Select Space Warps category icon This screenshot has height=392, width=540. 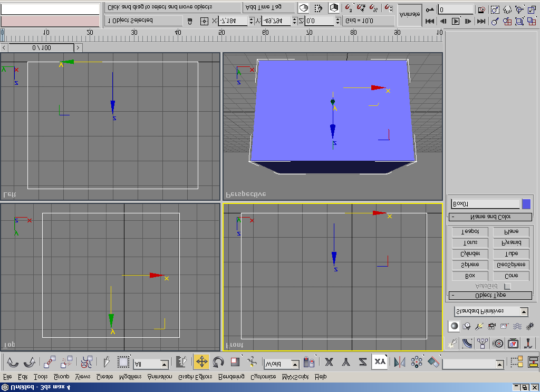pyautogui.click(x=517, y=326)
